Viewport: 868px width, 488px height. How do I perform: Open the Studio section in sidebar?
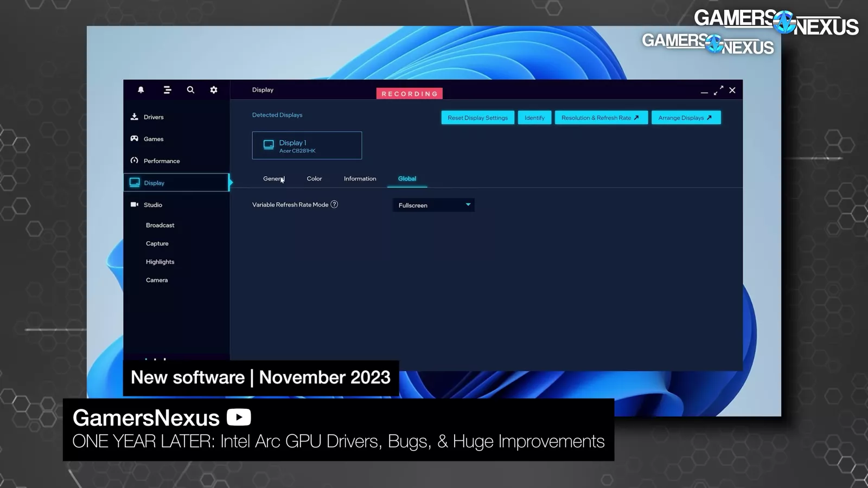(x=152, y=205)
